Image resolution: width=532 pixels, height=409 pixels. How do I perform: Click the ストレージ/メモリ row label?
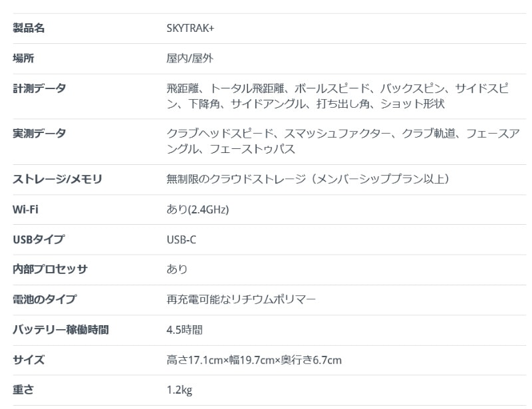[x=58, y=179]
